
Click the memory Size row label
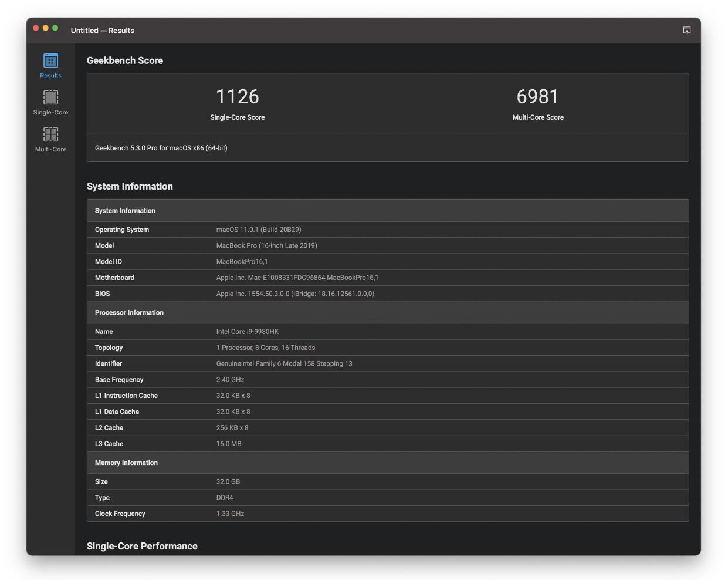(101, 482)
